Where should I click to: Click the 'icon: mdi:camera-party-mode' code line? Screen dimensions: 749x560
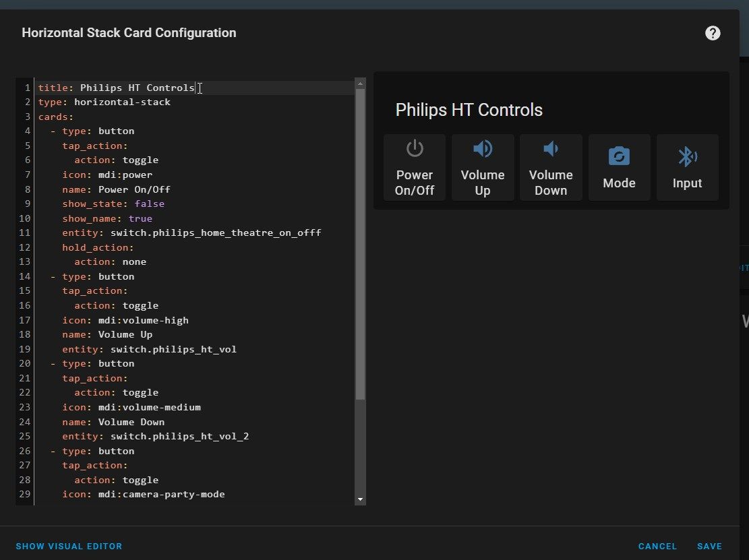point(144,495)
